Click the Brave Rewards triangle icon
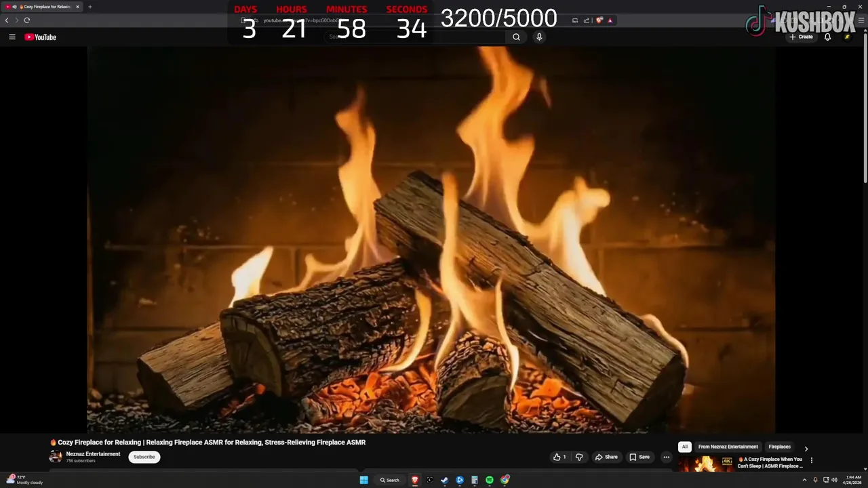868x488 pixels. pos(610,20)
